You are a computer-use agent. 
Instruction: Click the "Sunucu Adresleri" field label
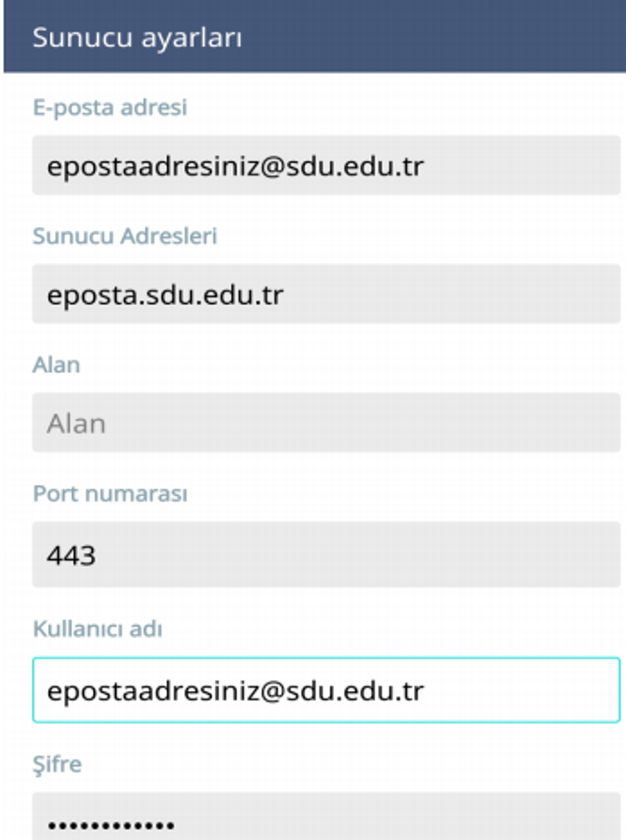tap(124, 236)
